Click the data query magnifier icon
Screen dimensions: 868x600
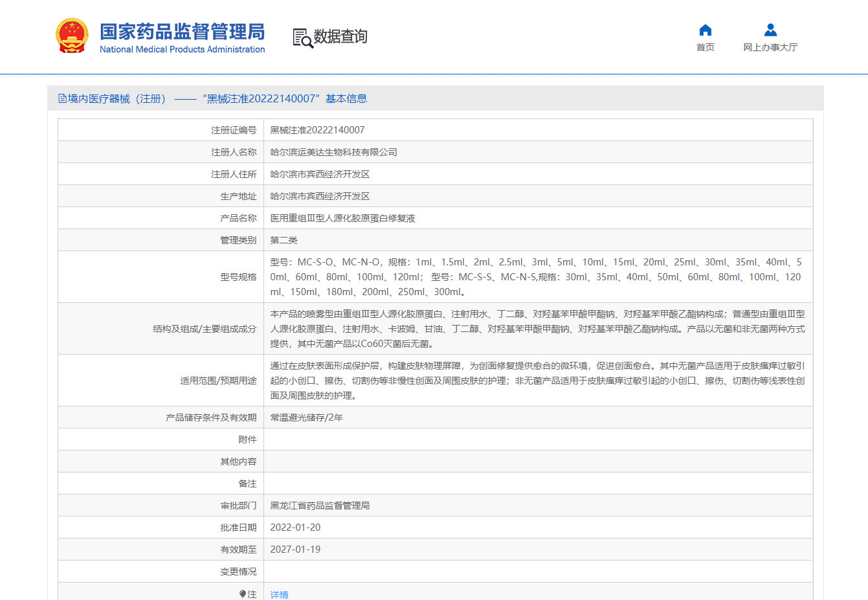pyautogui.click(x=302, y=38)
